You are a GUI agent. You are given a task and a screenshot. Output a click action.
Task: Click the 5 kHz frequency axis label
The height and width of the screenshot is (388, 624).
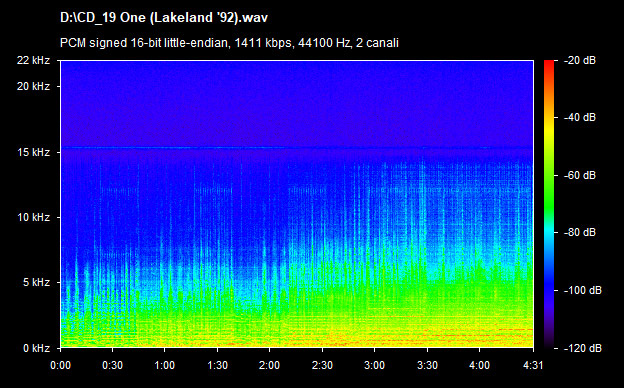[36, 283]
